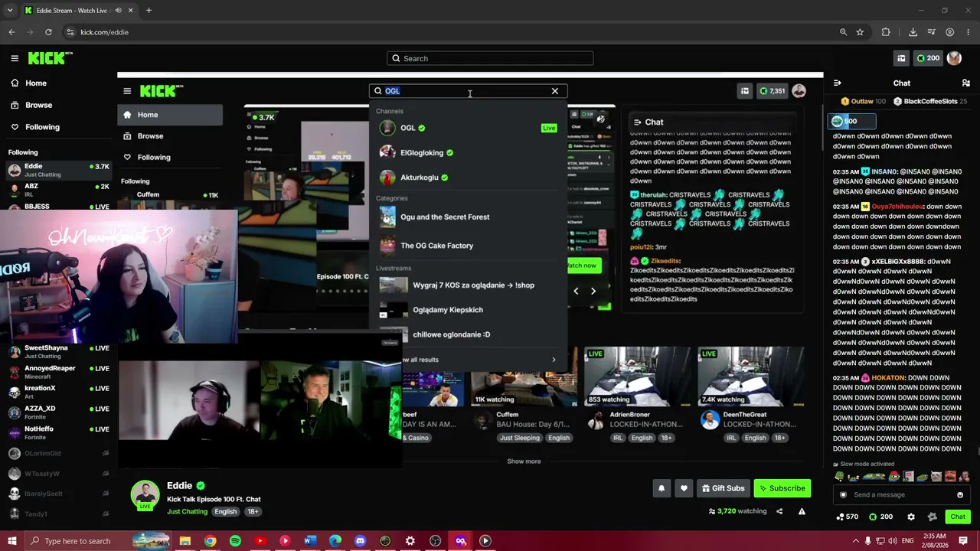The image size is (980, 551).
Task: Click the Send a message field
Action: coord(900,494)
